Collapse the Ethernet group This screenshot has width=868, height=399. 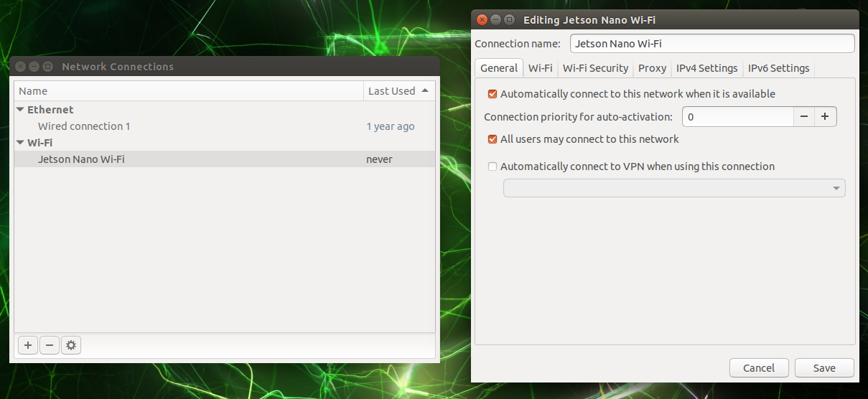click(x=20, y=110)
